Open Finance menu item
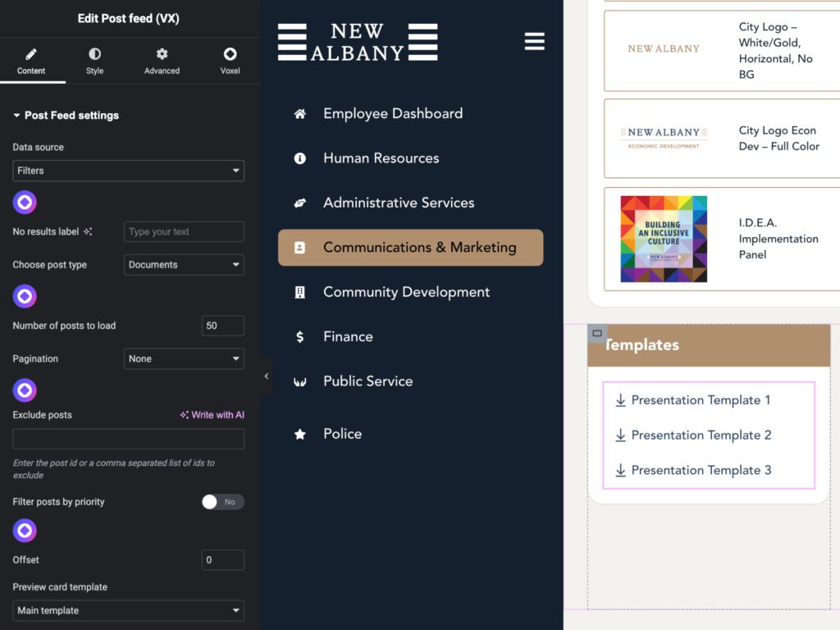Image resolution: width=840 pixels, height=630 pixels. (348, 336)
